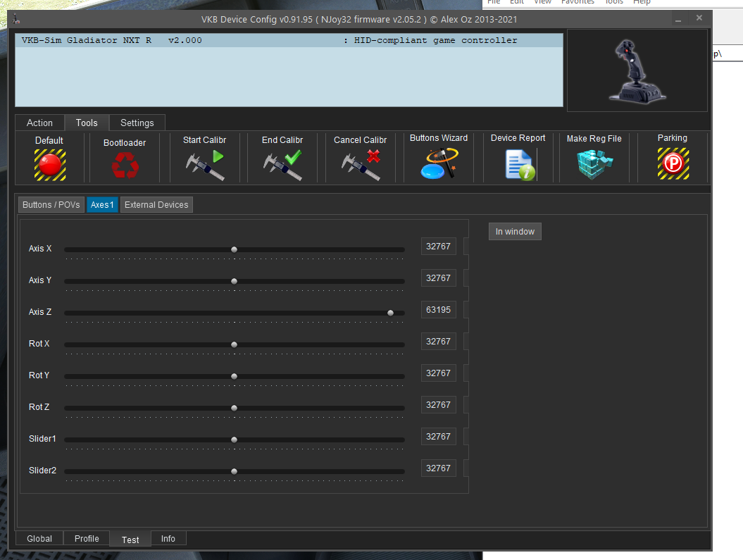Switch to the Global bottom tab
743x560 pixels.
39,539
